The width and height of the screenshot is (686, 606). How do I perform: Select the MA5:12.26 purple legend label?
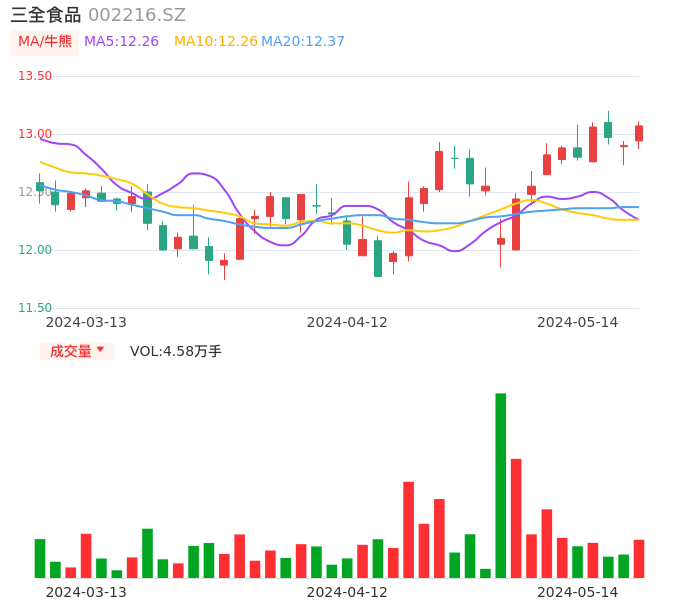pyautogui.click(x=121, y=42)
